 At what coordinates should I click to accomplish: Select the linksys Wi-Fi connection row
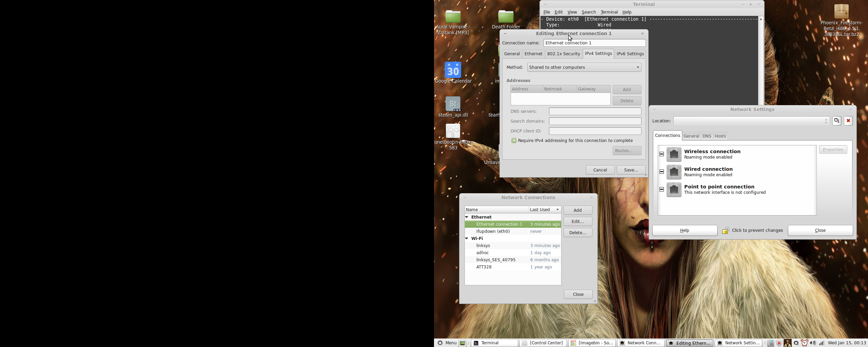[x=513, y=246]
